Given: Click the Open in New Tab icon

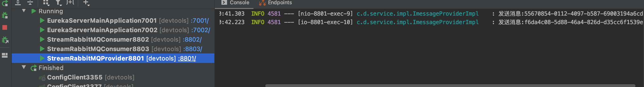Looking at the screenshot, I should click(x=70, y=3).
